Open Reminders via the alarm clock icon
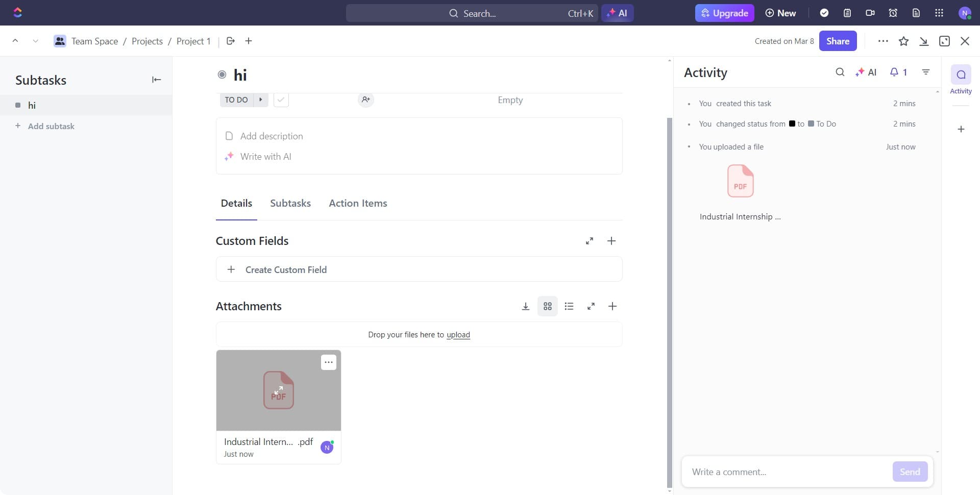The image size is (980, 495). pos(893,13)
